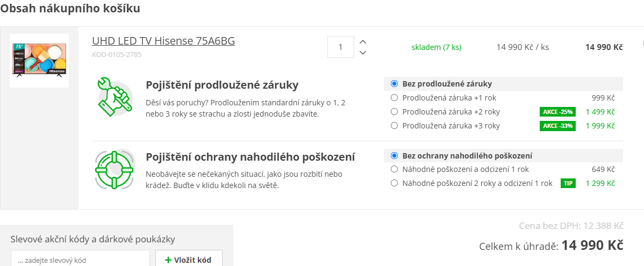644x266 pixels.
Task: Click the wrench extended warranty icon
Action: [114, 97]
